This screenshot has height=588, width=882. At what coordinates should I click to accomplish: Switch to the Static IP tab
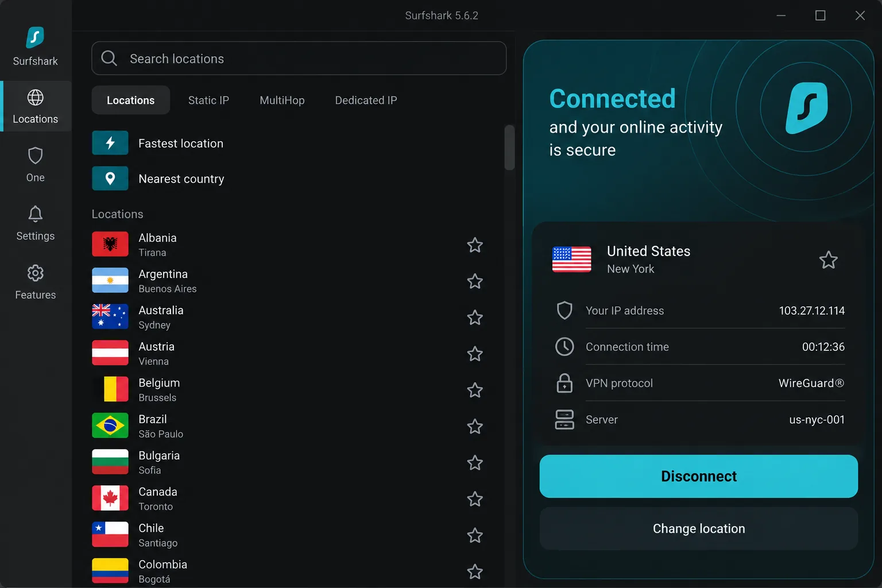pos(208,100)
